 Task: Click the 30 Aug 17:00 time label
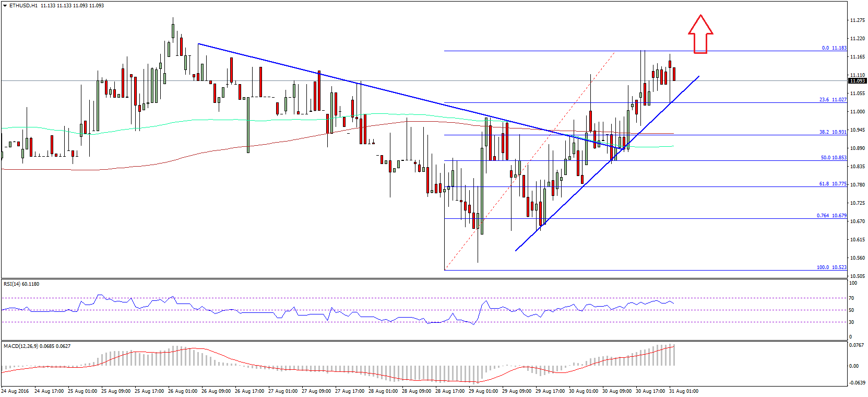650,391
